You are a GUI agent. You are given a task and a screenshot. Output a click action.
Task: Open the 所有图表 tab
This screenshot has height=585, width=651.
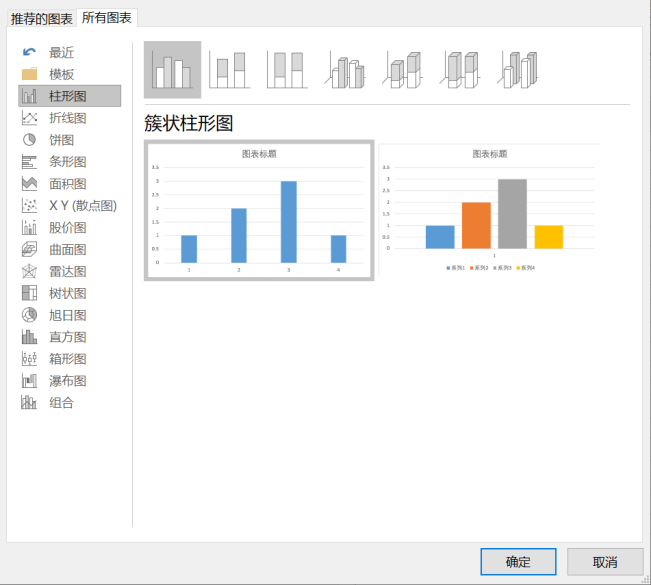[107, 18]
